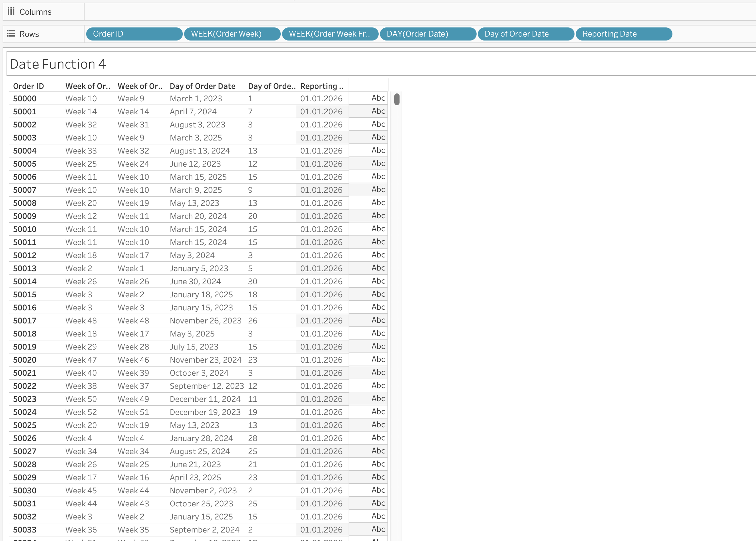Screen dimensions: 756x541
Task: Select the DAY(Order Date) pill
Action: click(427, 34)
